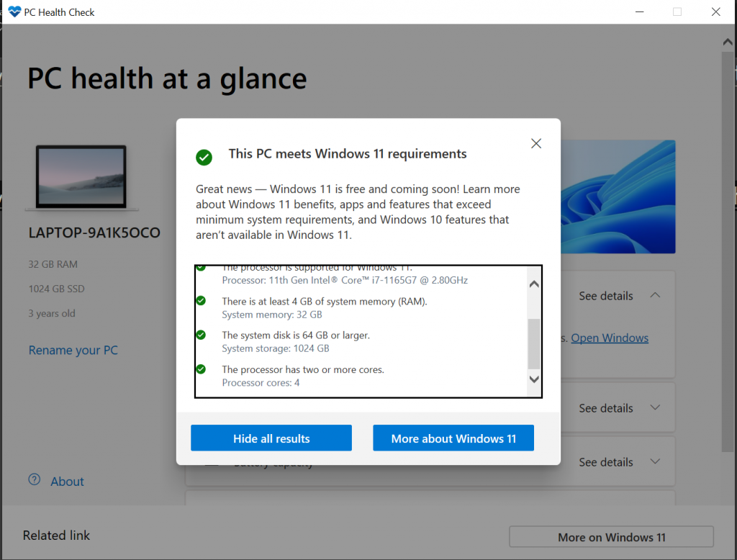
Task: Click the About question mark icon
Action: [x=35, y=479]
